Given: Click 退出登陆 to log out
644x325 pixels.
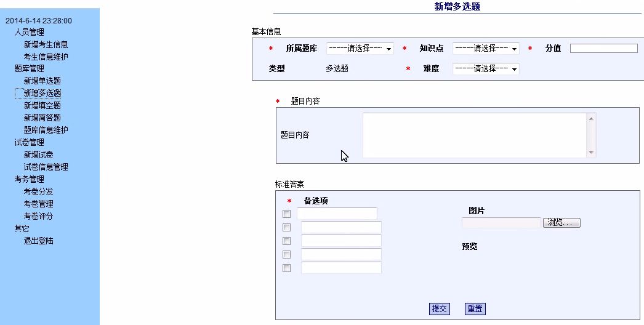Looking at the screenshot, I should pyautogui.click(x=39, y=241).
